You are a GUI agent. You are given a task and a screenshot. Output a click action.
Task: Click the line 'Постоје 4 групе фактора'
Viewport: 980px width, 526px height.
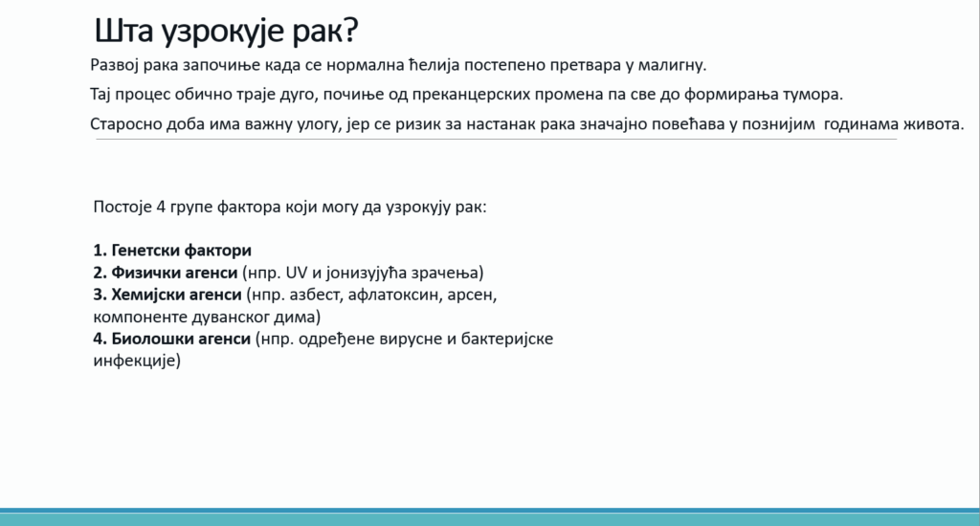click(290, 207)
